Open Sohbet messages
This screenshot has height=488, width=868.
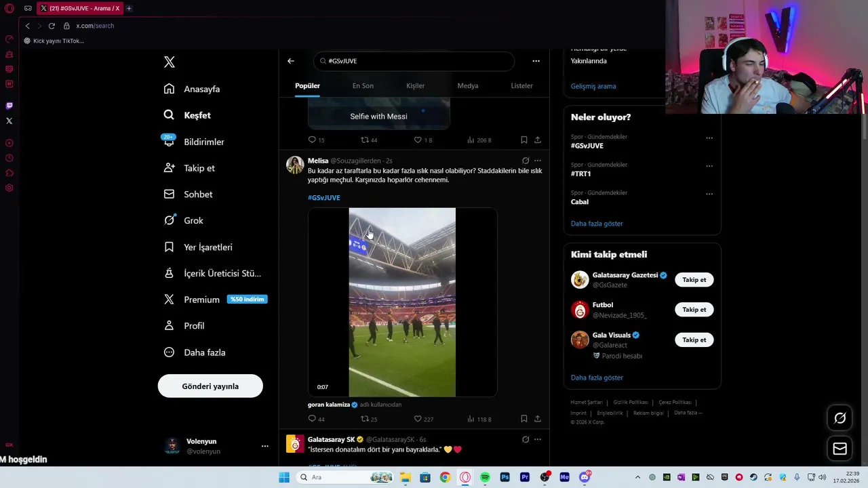point(189,194)
